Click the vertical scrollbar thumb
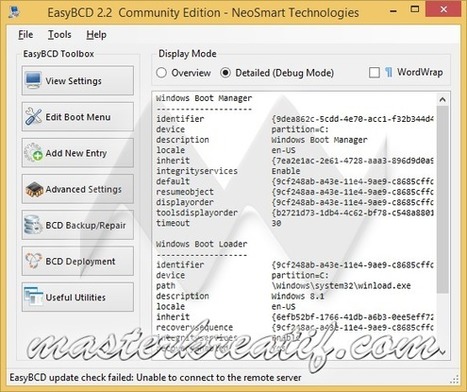The width and height of the screenshot is (467, 392). 443,199
